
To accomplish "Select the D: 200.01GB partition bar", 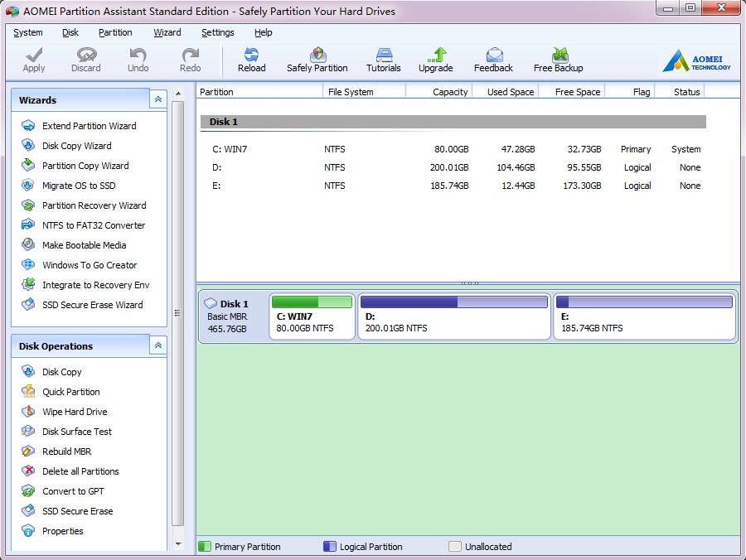I will pyautogui.click(x=454, y=316).
